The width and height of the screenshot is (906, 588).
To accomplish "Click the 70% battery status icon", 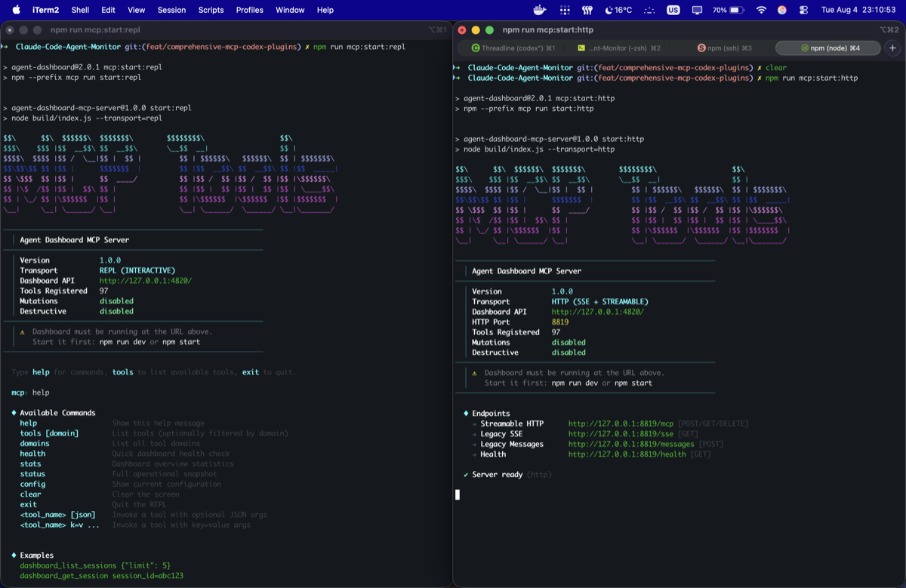I will 729,10.
